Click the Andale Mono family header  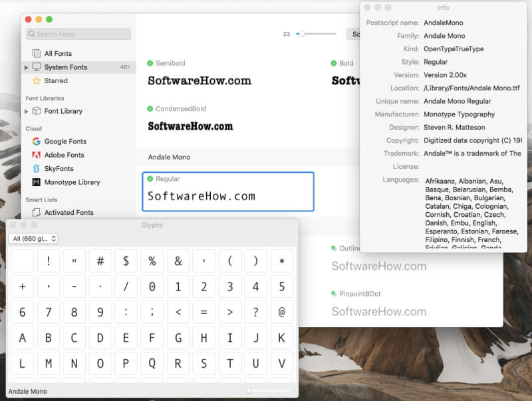[169, 157]
